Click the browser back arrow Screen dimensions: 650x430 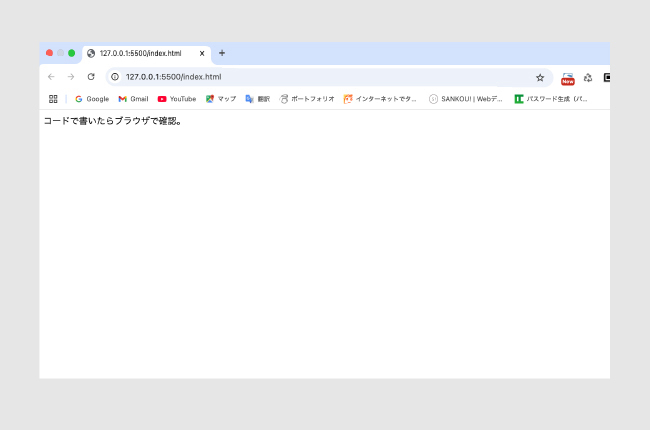click(x=51, y=77)
